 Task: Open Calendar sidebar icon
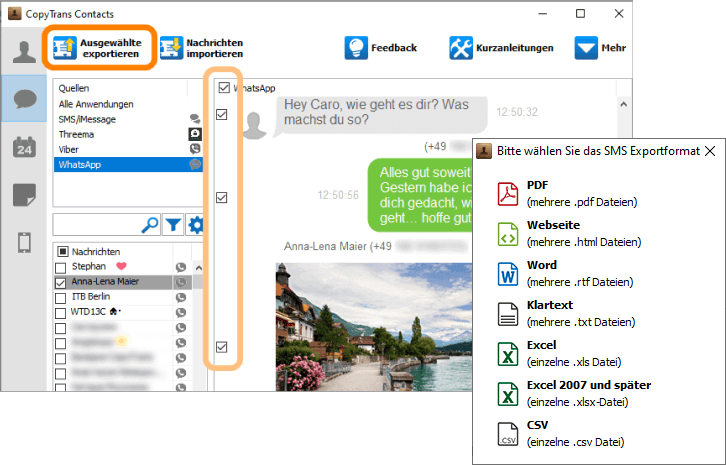click(x=24, y=147)
